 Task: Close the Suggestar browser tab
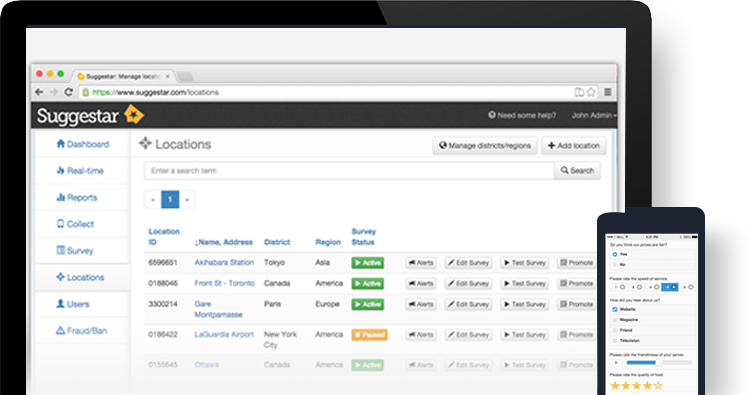(167, 76)
